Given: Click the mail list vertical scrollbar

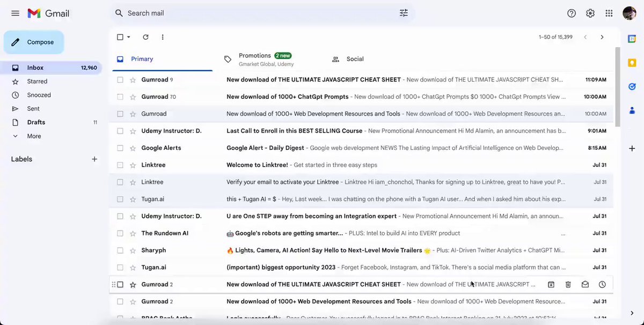Looking at the screenshot, I should click(617, 87).
